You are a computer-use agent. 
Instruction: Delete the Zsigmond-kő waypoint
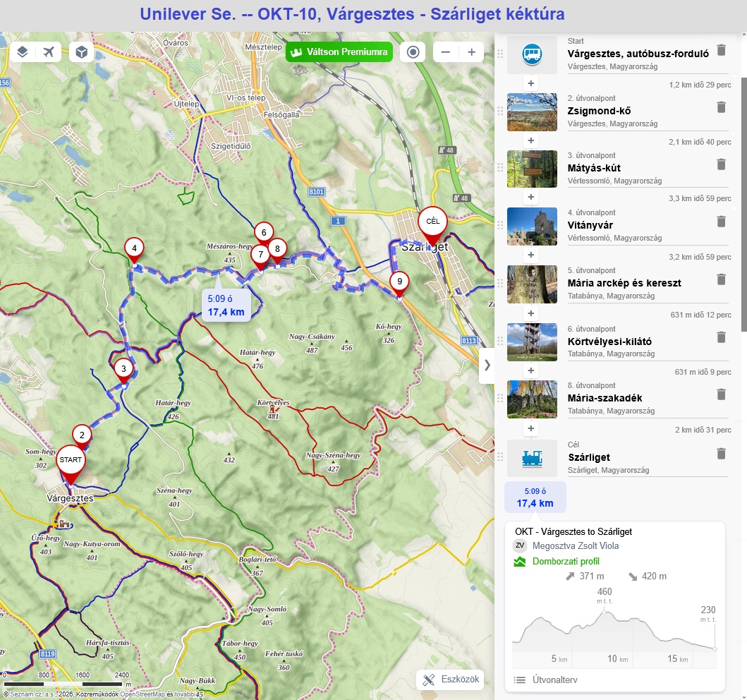pyautogui.click(x=720, y=107)
